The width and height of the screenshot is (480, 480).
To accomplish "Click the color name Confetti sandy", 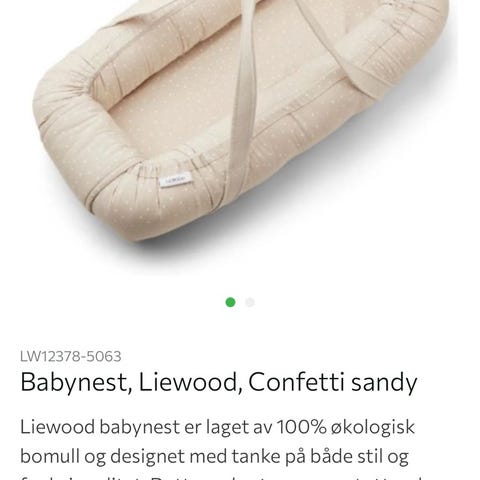I will pyautogui.click(x=333, y=382).
